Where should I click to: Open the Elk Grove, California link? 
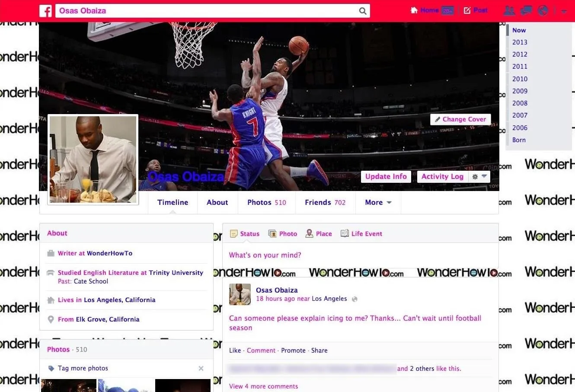[107, 319]
